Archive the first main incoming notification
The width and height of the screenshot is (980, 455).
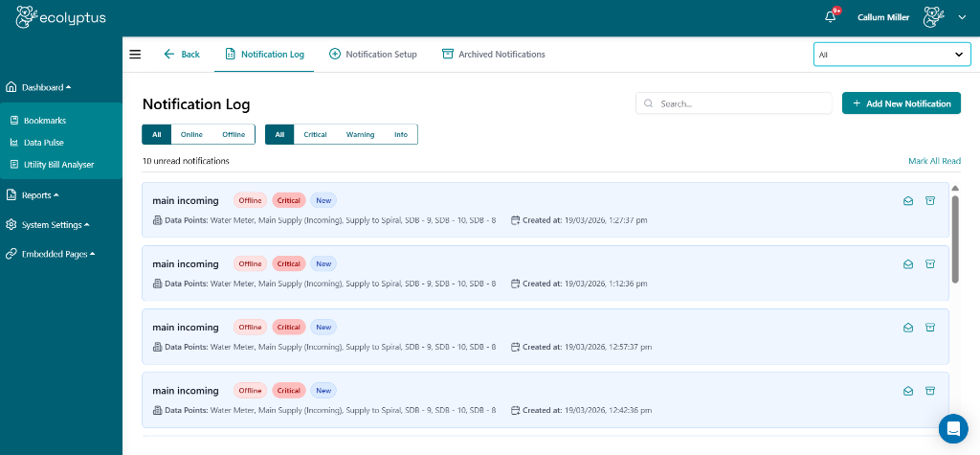click(x=930, y=200)
